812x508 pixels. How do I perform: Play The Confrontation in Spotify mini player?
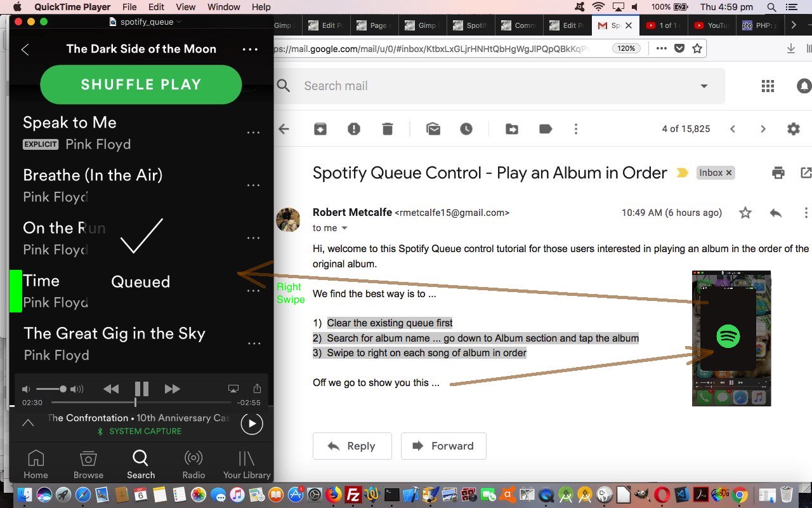[x=252, y=424]
